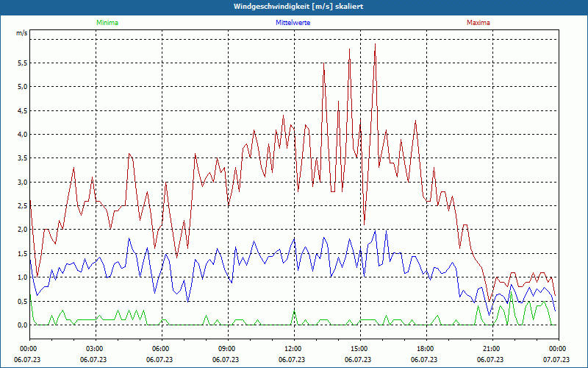Screen dimensions: 588x368
Task: Click the '5,5' y-axis value
Action: [23, 63]
